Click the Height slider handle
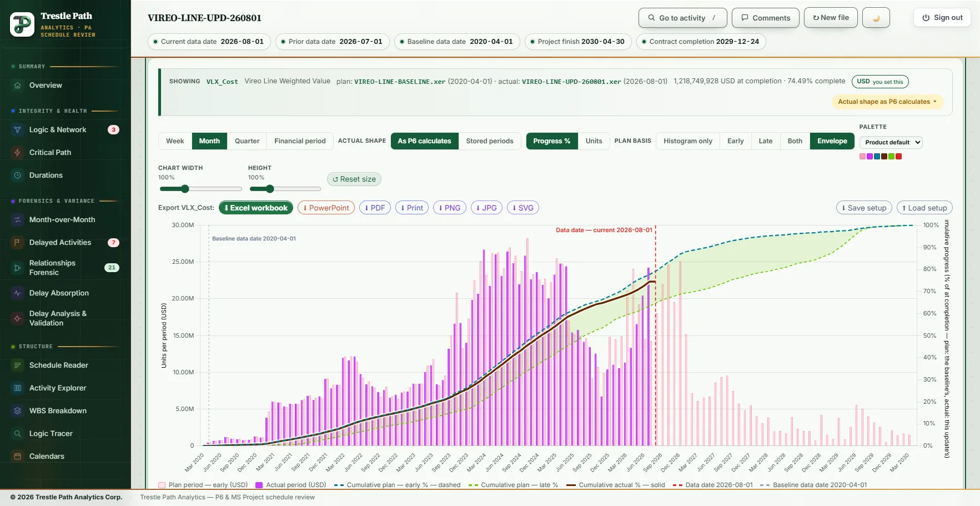Viewport: 980px width, 506px height. (270, 189)
